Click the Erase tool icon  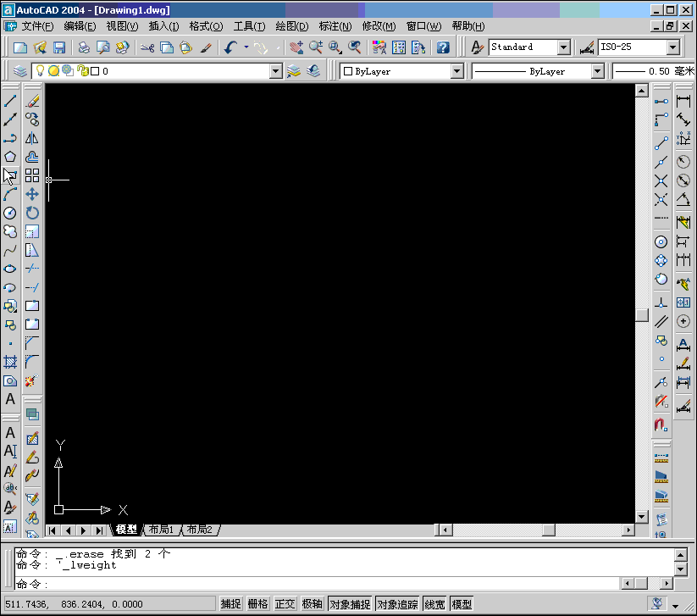pyautogui.click(x=32, y=101)
